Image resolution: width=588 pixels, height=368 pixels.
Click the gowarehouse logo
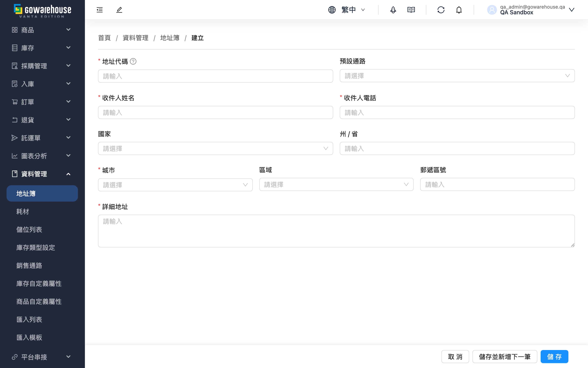pyautogui.click(x=42, y=11)
